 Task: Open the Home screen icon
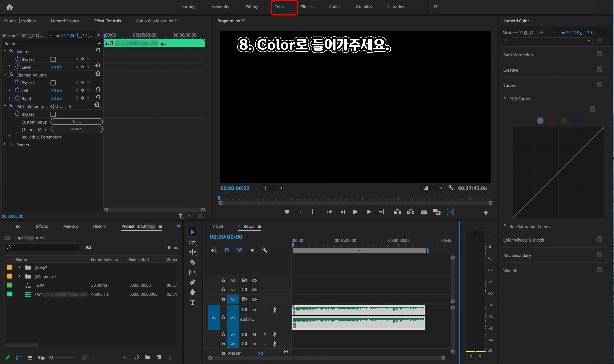[10, 7]
